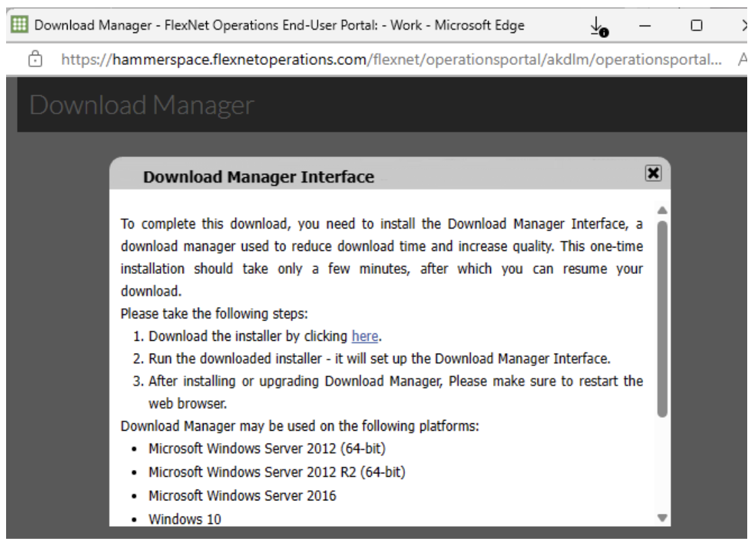
Task: Click 'Download Manager may be used' sentence
Action: (x=300, y=426)
